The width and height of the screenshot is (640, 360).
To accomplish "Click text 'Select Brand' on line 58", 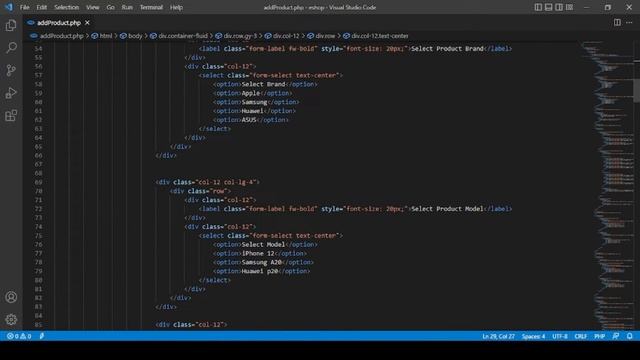I will pos(263,84).
